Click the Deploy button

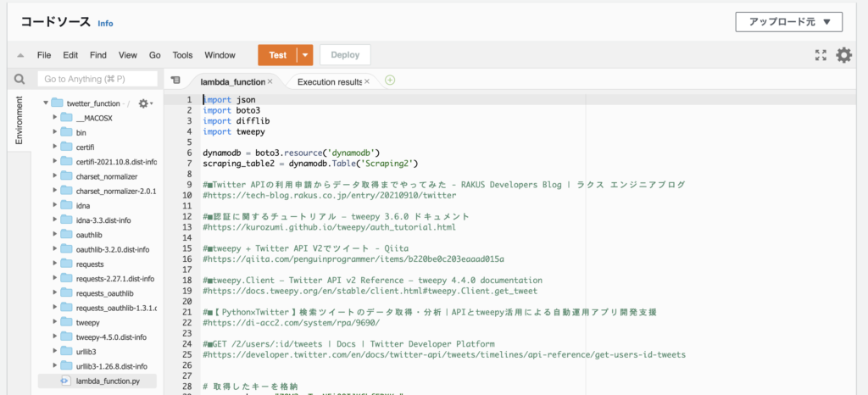coord(346,55)
